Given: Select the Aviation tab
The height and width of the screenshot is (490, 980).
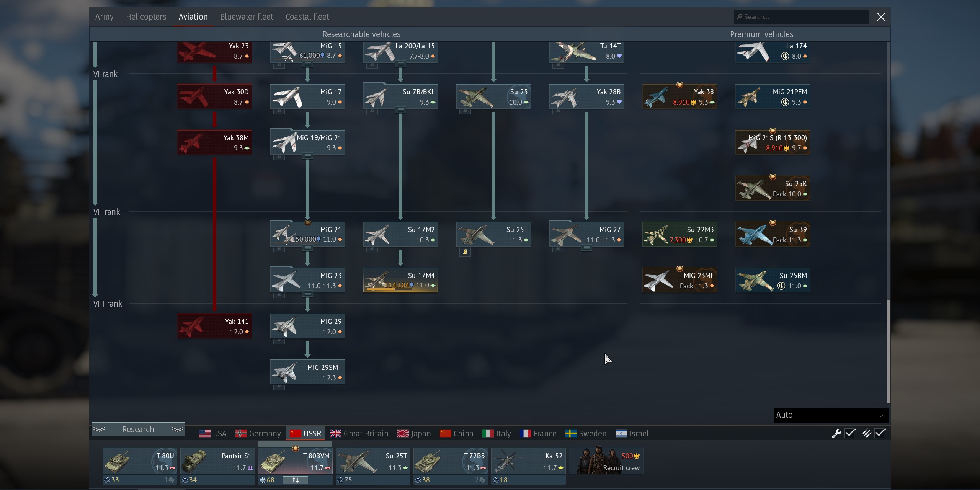Looking at the screenshot, I should coord(193,17).
